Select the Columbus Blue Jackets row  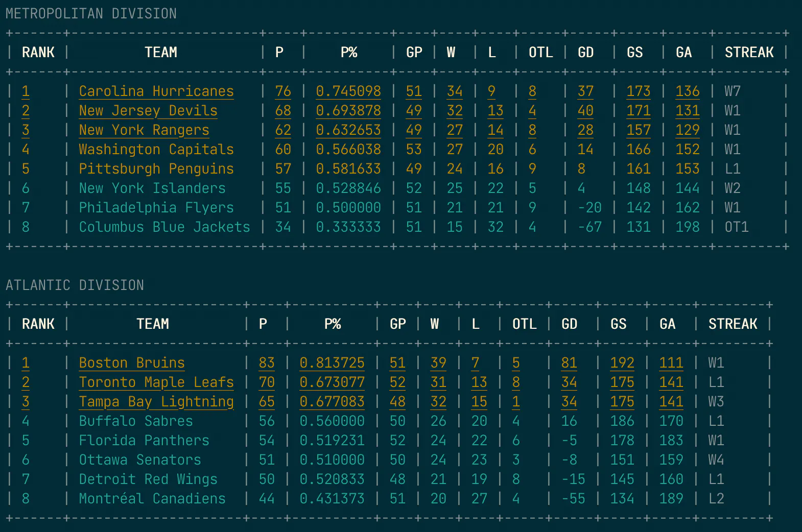pos(164,227)
